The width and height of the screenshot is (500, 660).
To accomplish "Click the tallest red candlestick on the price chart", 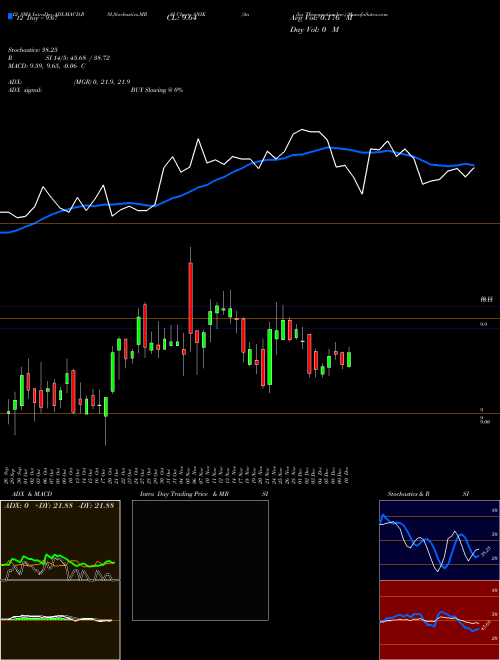I will point(191,298).
